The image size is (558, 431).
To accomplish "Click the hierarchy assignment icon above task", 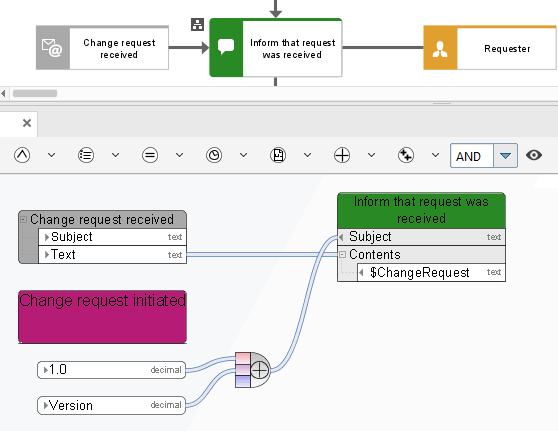I will tap(198, 25).
